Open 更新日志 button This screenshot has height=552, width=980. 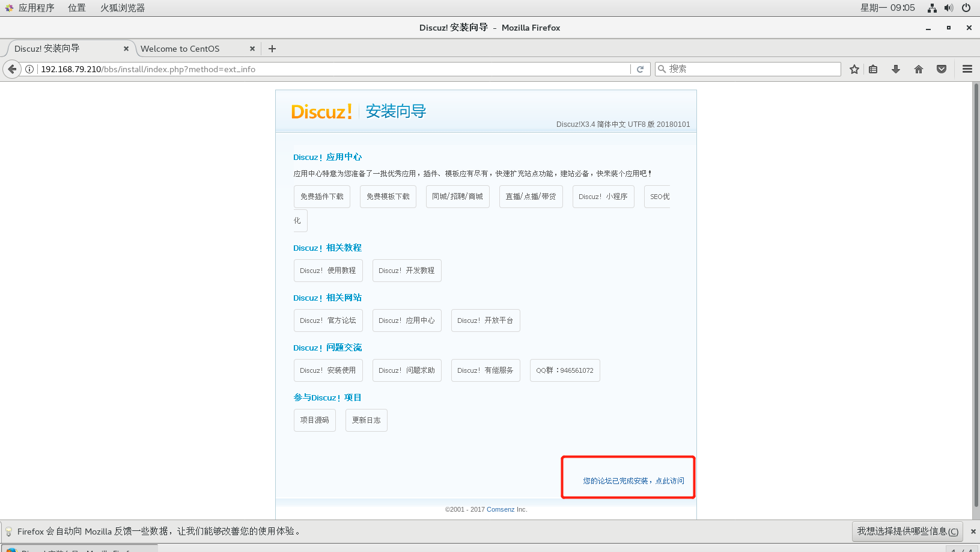[367, 420]
